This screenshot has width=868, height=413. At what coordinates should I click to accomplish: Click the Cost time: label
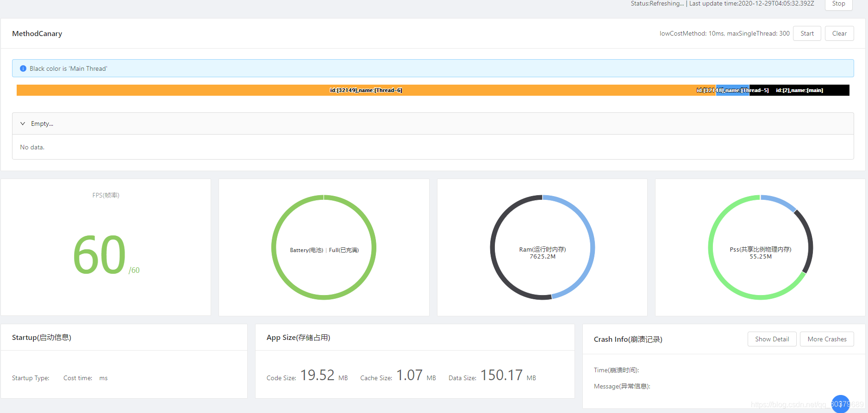pos(78,378)
